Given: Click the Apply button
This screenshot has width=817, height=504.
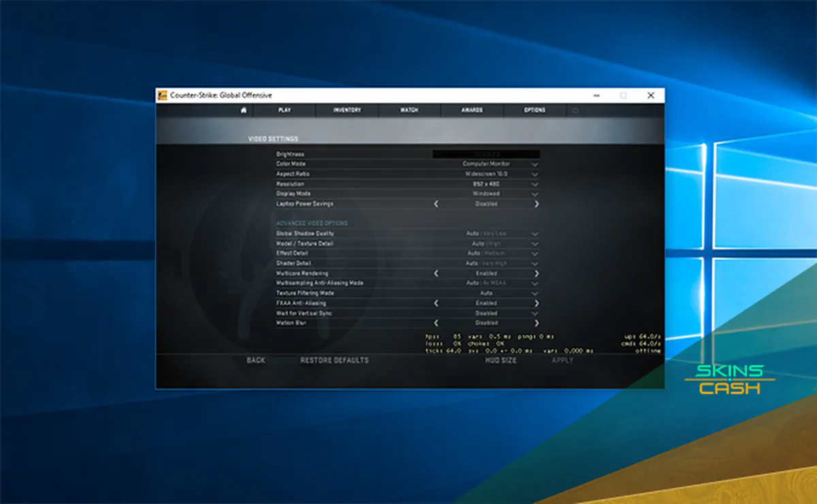Looking at the screenshot, I should (562, 360).
